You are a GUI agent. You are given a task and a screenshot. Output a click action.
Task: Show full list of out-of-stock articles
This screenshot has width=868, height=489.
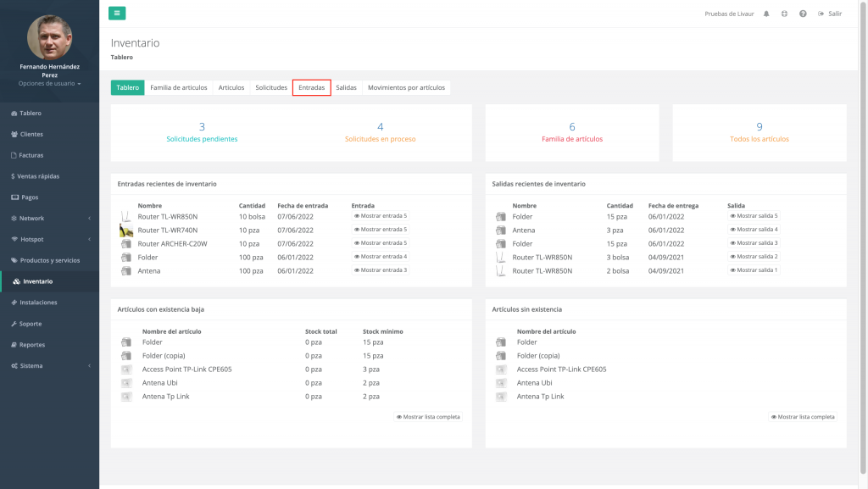coord(804,416)
